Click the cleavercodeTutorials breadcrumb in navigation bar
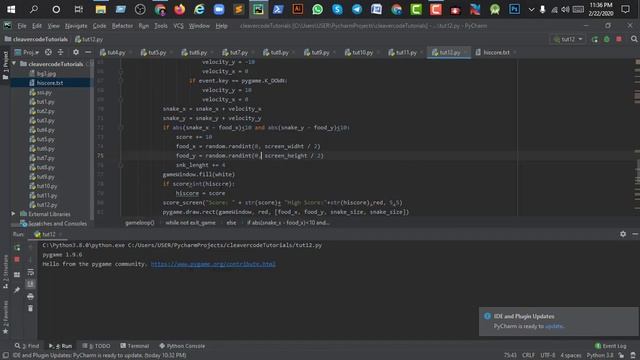640x360 pixels. coord(36,39)
